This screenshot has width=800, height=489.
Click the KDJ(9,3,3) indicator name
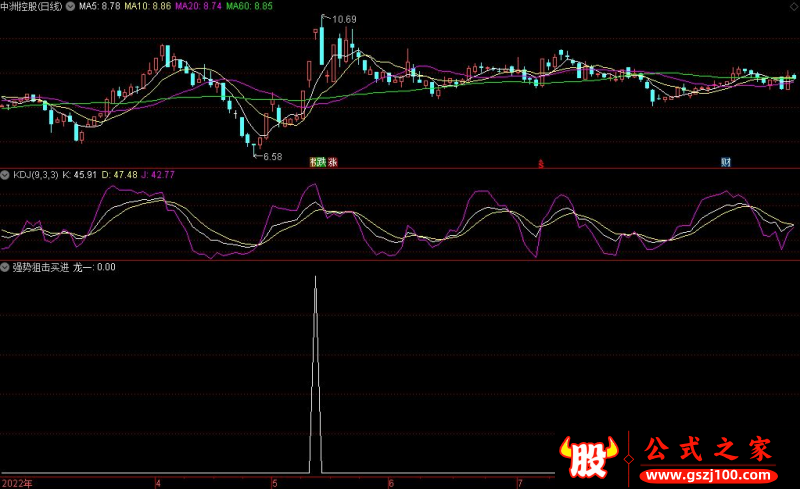click(x=35, y=175)
